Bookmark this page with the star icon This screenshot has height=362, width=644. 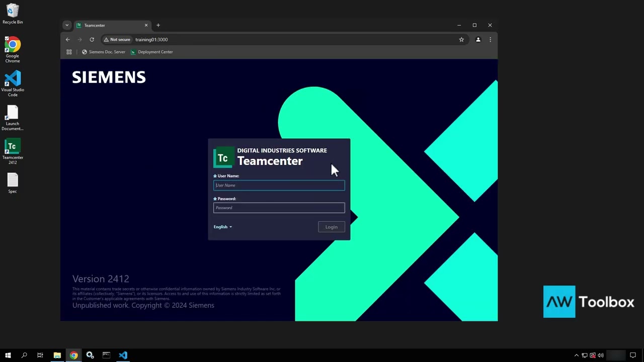coord(461,39)
